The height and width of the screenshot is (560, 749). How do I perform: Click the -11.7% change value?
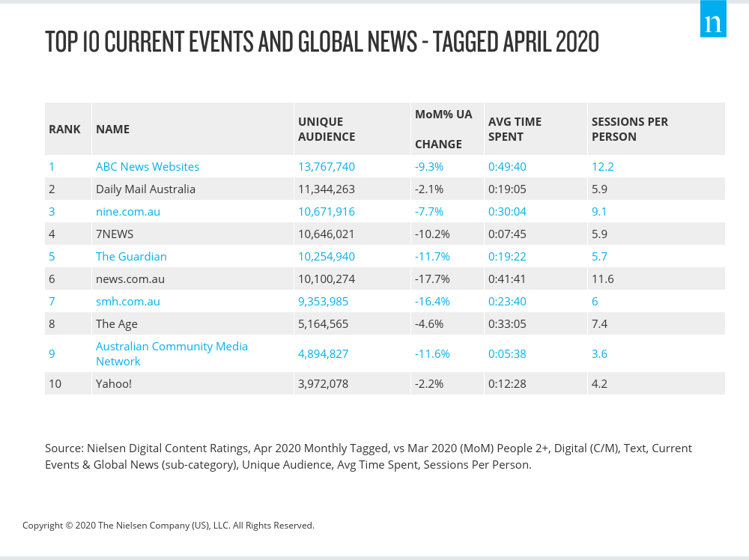tap(432, 256)
